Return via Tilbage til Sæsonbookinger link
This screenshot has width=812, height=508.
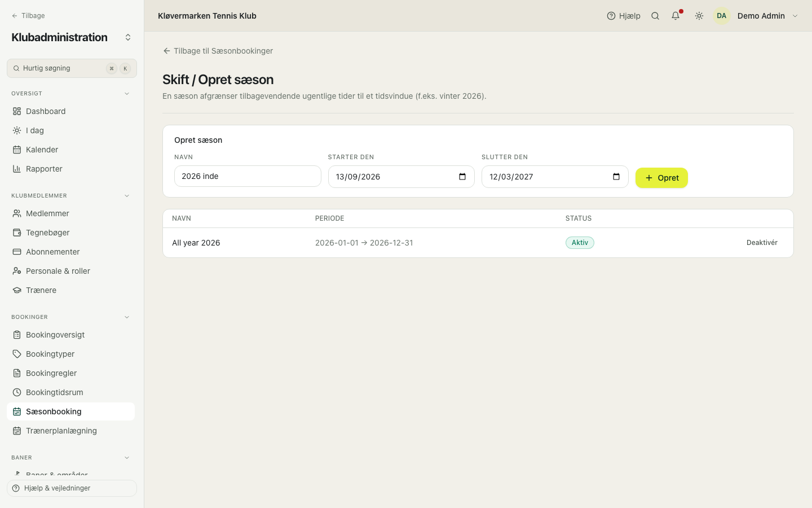218,51
